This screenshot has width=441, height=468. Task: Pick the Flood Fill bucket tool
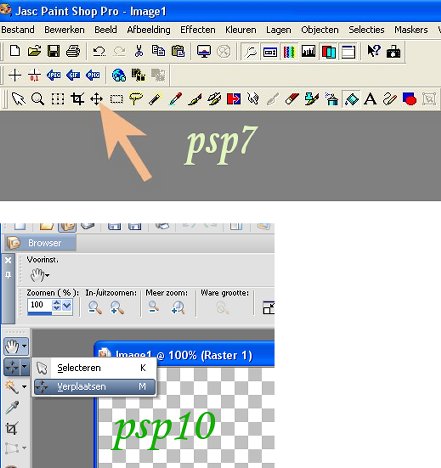(x=351, y=99)
